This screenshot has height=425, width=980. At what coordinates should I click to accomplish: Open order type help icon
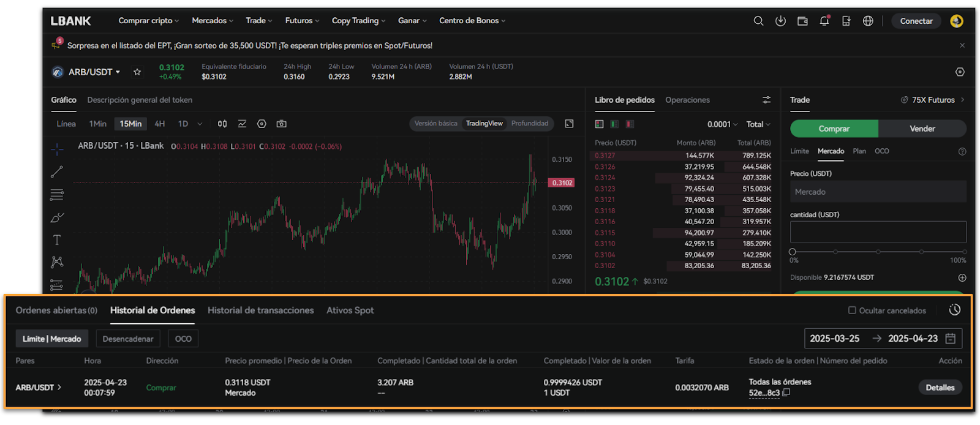click(x=962, y=151)
